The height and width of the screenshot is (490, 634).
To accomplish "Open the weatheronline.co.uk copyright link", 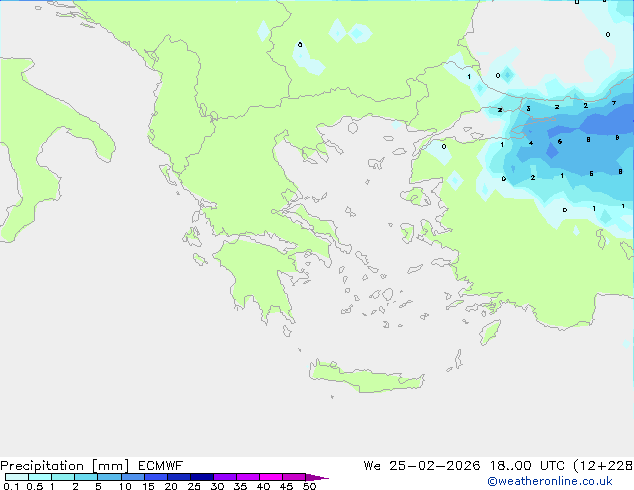I will [550, 481].
